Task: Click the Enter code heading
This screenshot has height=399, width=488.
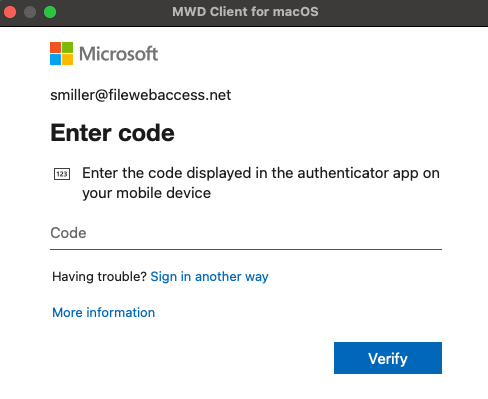Action: point(112,133)
